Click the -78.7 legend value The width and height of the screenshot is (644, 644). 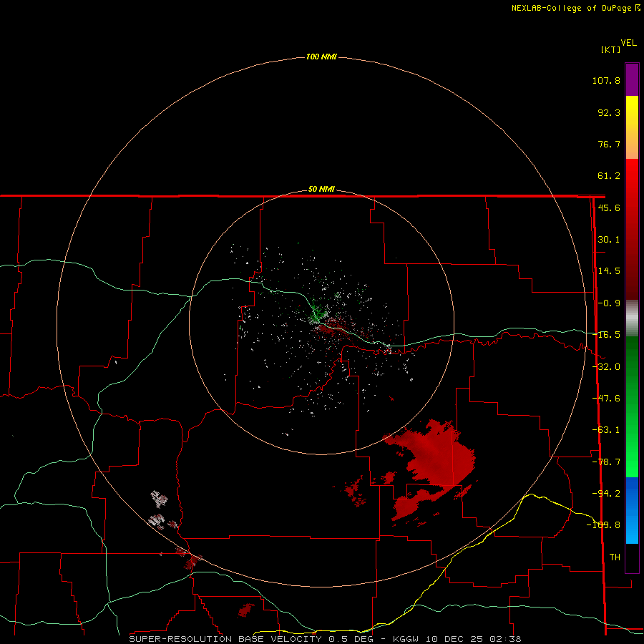tap(606, 462)
